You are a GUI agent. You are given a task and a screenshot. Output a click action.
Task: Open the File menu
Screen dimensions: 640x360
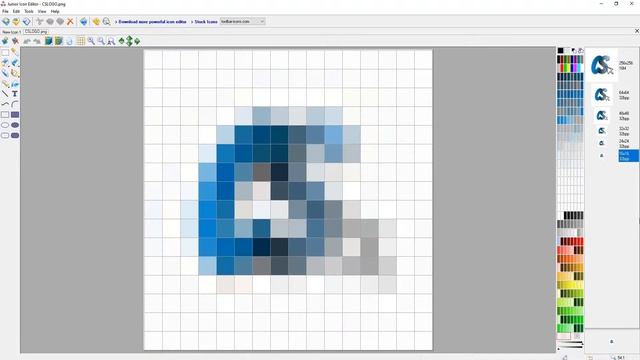point(5,11)
